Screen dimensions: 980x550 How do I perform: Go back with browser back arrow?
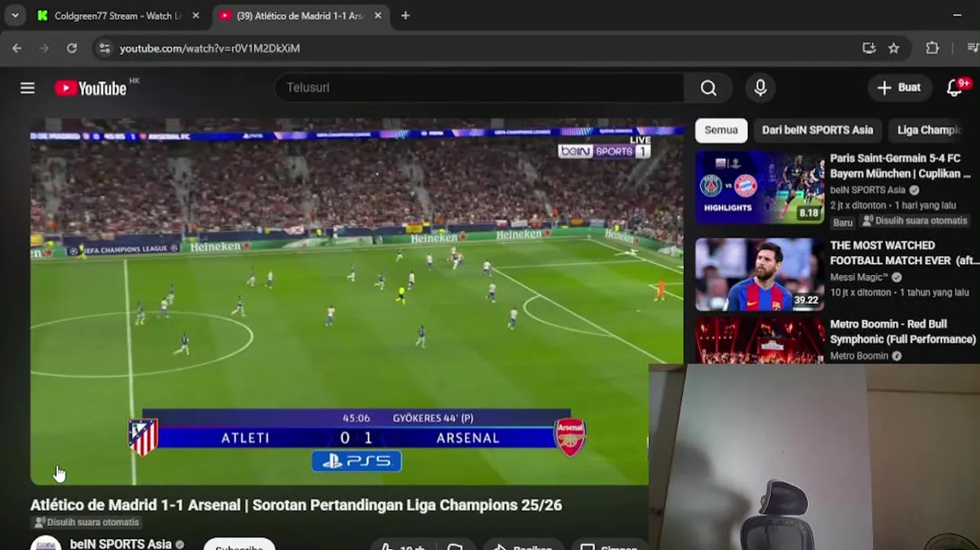(x=17, y=48)
